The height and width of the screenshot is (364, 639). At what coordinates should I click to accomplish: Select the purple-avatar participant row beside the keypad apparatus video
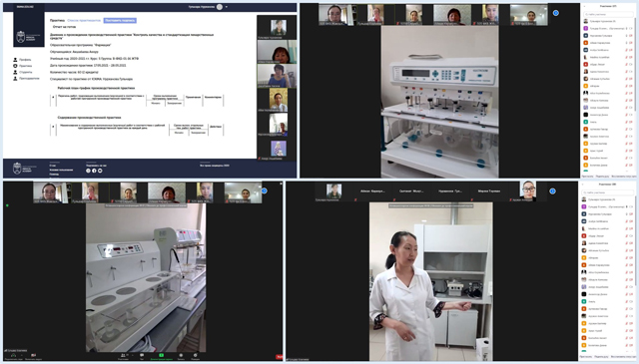[x=608, y=29]
